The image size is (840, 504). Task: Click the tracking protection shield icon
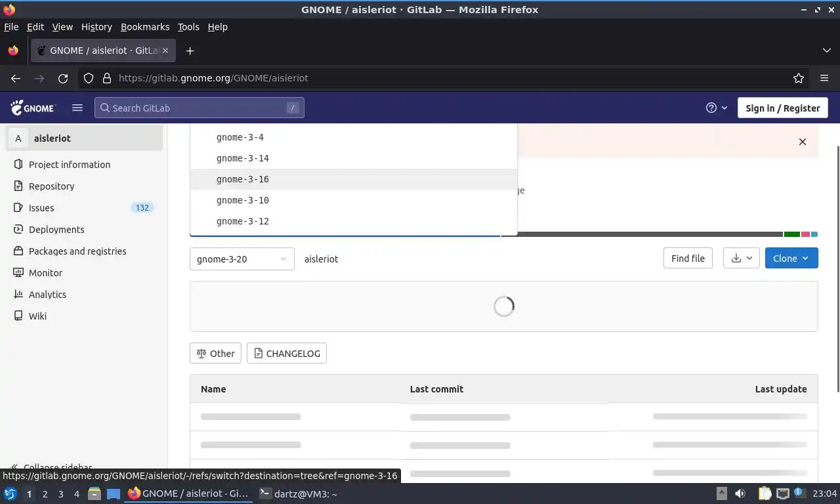click(x=89, y=78)
